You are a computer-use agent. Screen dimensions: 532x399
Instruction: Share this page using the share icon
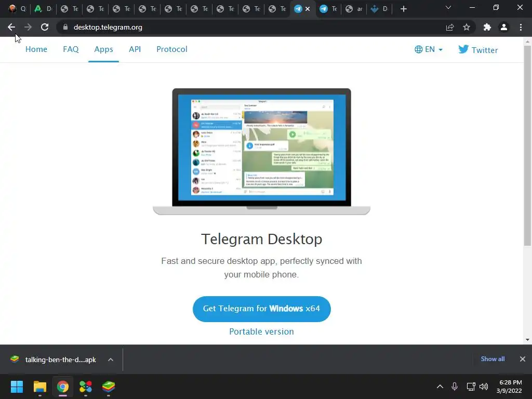[x=450, y=27]
